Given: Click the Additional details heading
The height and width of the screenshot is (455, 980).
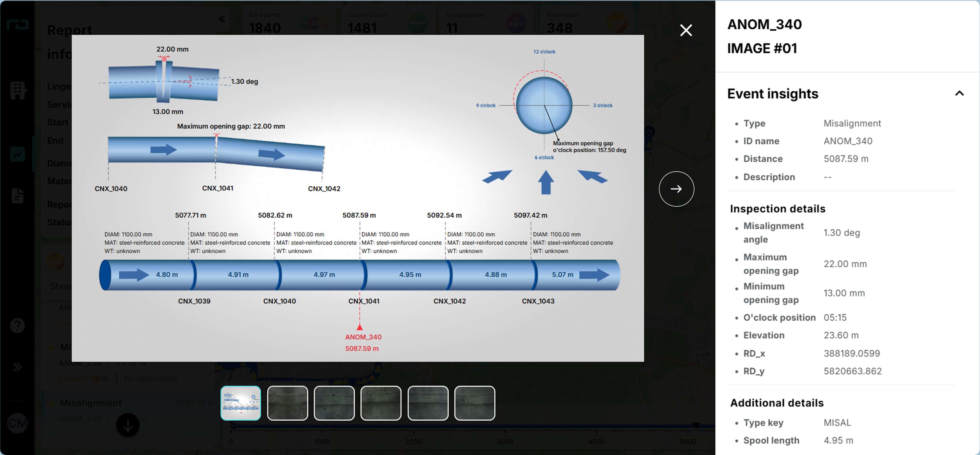Looking at the screenshot, I should click(x=776, y=403).
